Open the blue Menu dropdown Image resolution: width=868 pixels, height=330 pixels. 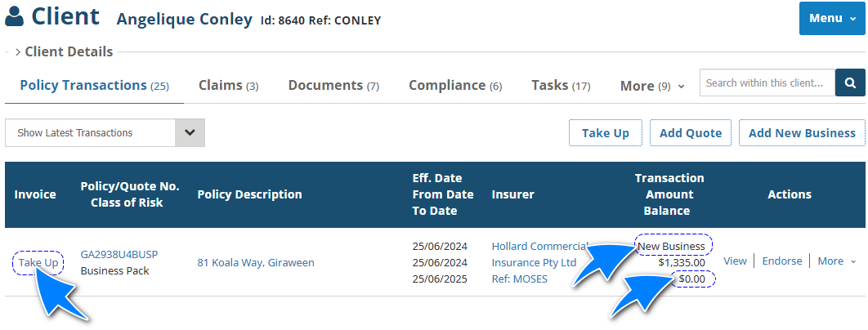832,18
